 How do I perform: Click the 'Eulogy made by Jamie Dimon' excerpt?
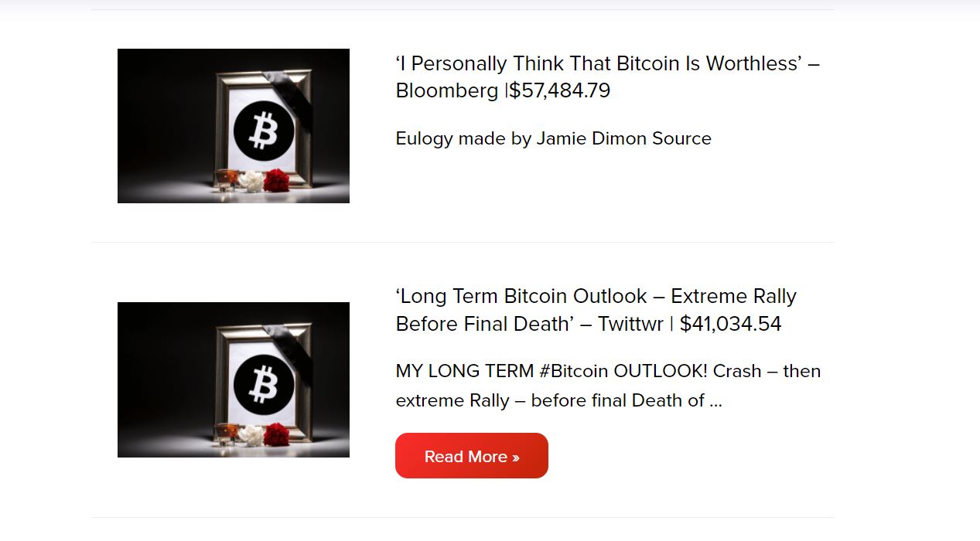(x=553, y=139)
